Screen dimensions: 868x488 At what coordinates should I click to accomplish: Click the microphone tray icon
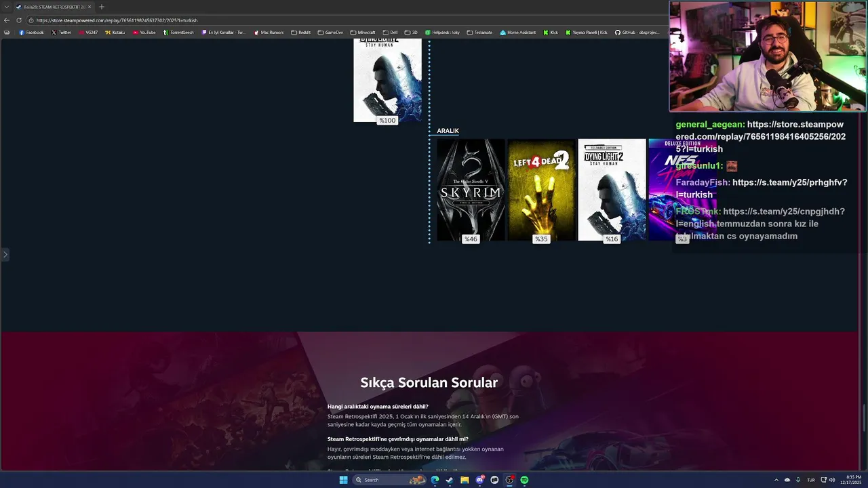(x=797, y=480)
